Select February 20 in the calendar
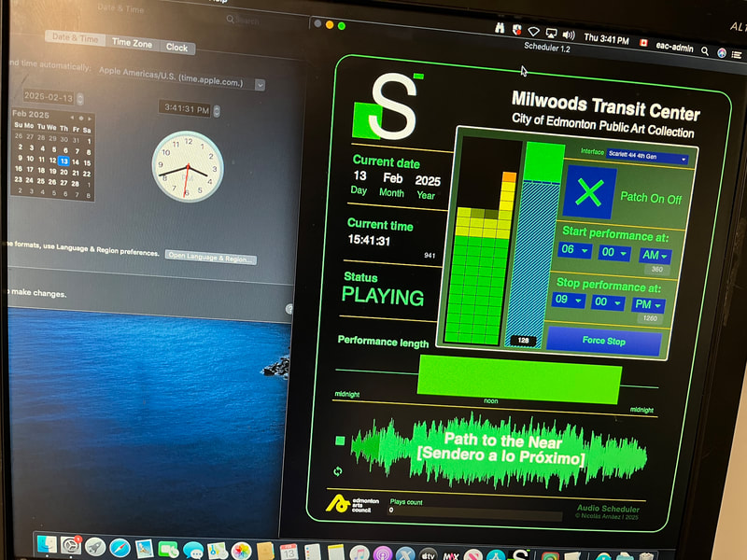This screenshot has width=747, height=560. [x=63, y=172]
